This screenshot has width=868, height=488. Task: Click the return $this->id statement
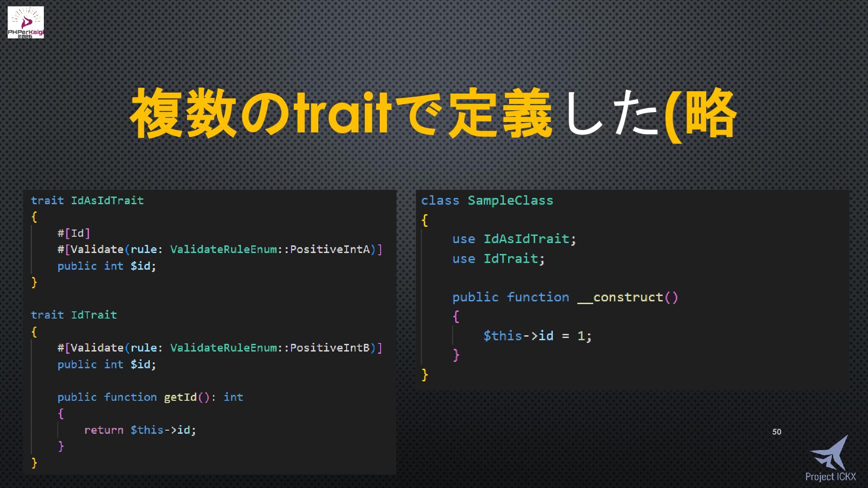(x=140, y=430)
